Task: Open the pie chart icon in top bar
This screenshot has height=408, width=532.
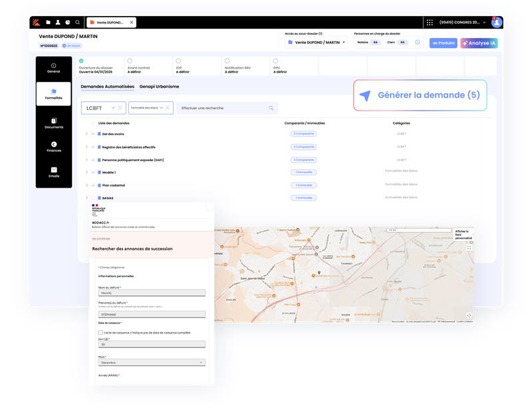Action: click(x=68, y=23)
